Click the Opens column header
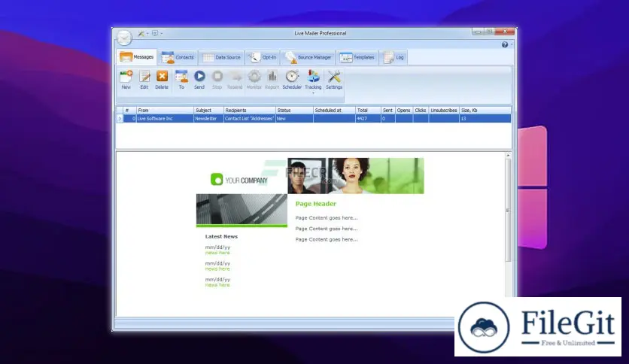 point(403,111)
